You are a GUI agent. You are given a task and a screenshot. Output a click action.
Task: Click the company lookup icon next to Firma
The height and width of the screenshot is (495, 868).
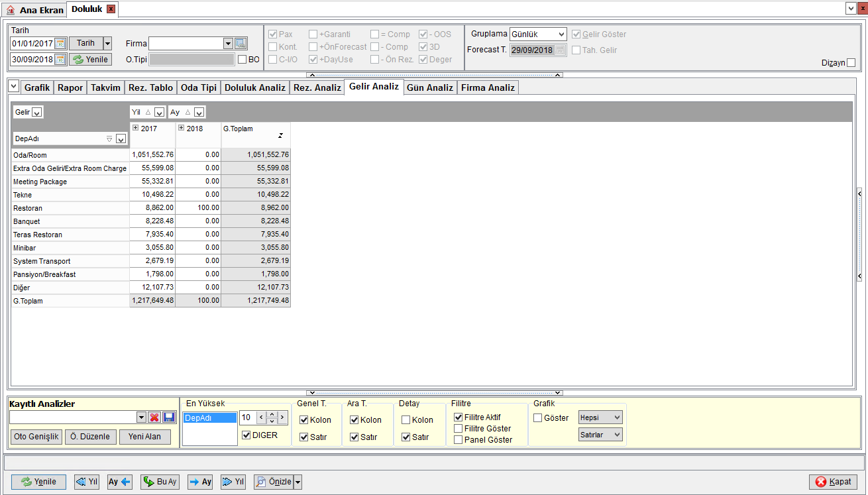tap(241, 44)
